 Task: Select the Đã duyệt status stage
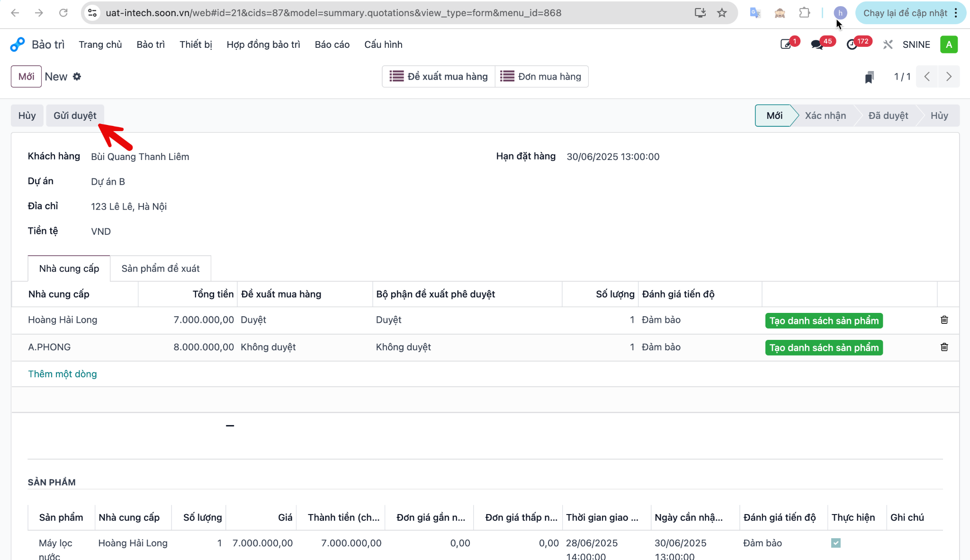[888, 116]
